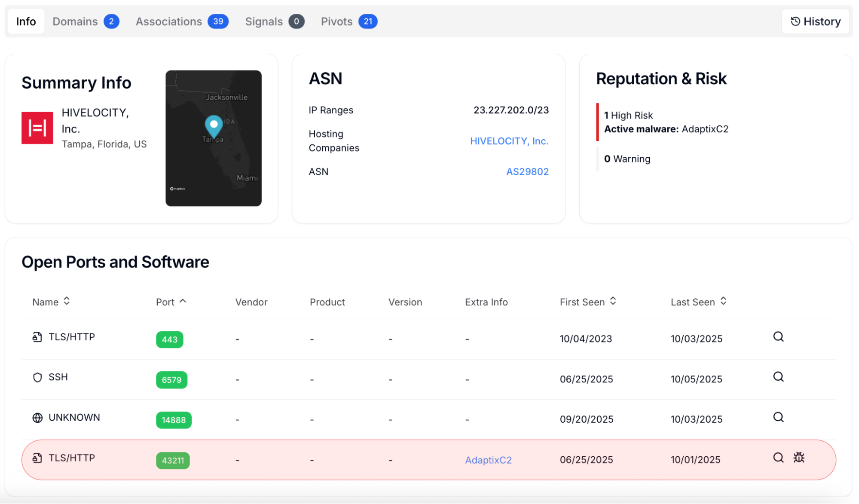Screen dimensions: 859x504
Task: Click the shield icon next to SSH
Action: pyautogui.click(x=37, y=378)
